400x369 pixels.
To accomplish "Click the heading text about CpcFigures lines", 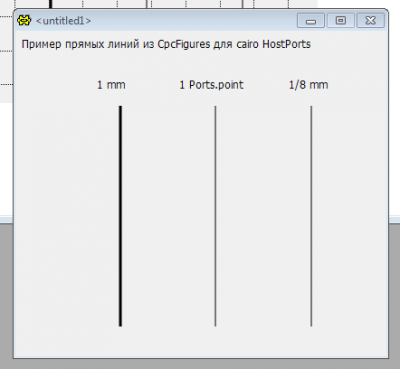I will tap(166, 44).
